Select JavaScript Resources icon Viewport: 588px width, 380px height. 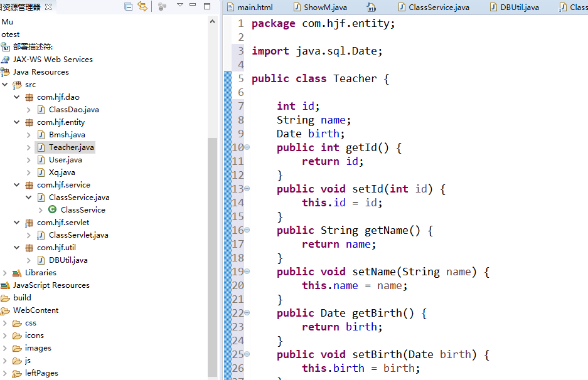coord(5,285)
